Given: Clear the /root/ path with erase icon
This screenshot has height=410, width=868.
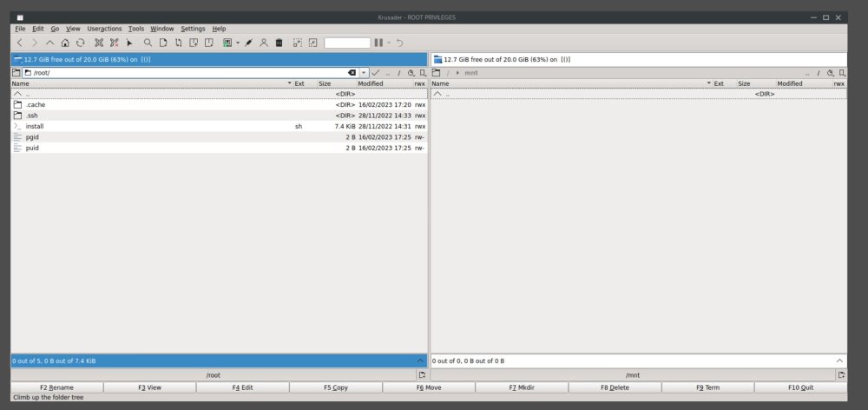Looking at the screenshot, I should pyautogui.click(x=352, y=73).
